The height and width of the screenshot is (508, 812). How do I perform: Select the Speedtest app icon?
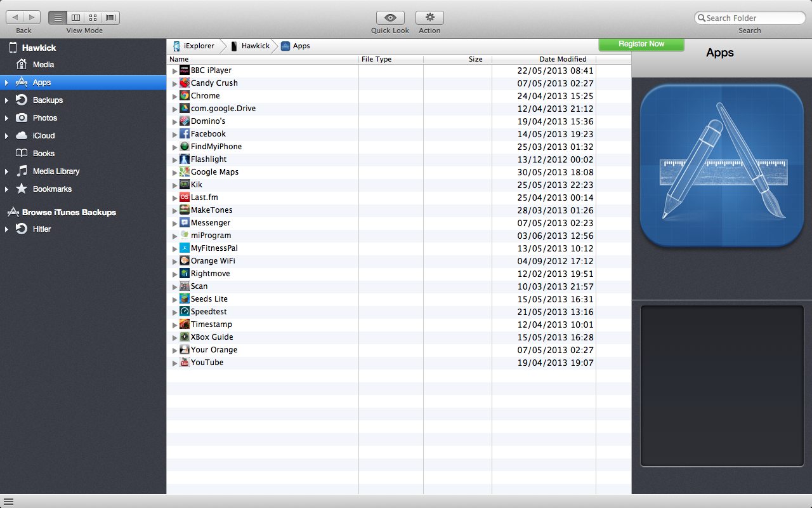[x=185, y=312]
